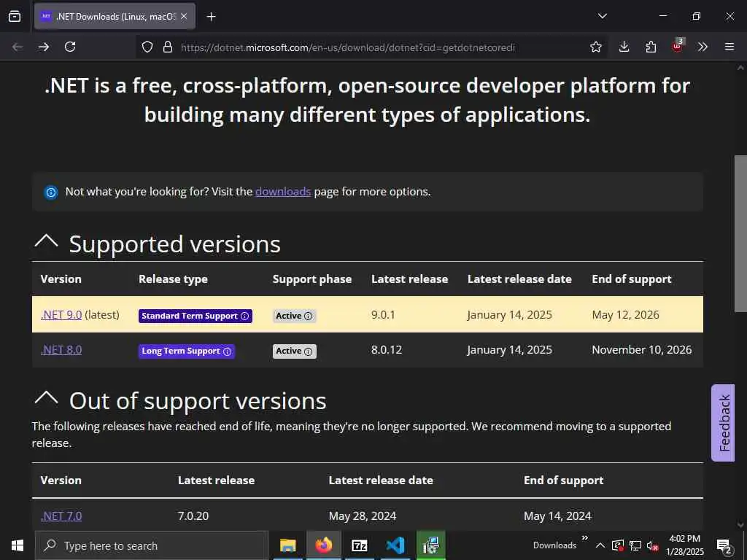Open the extensions puzzle icon
Viewport: 747px width, 560px height.
coord(651,47)
